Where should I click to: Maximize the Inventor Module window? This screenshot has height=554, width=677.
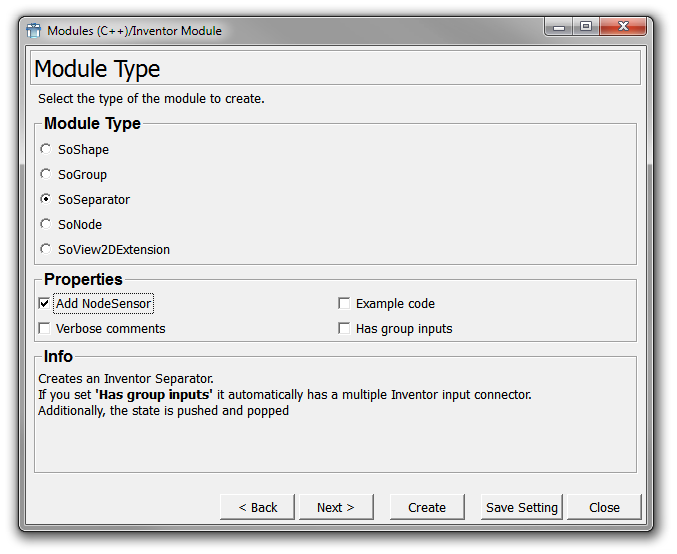click(586, 27)
